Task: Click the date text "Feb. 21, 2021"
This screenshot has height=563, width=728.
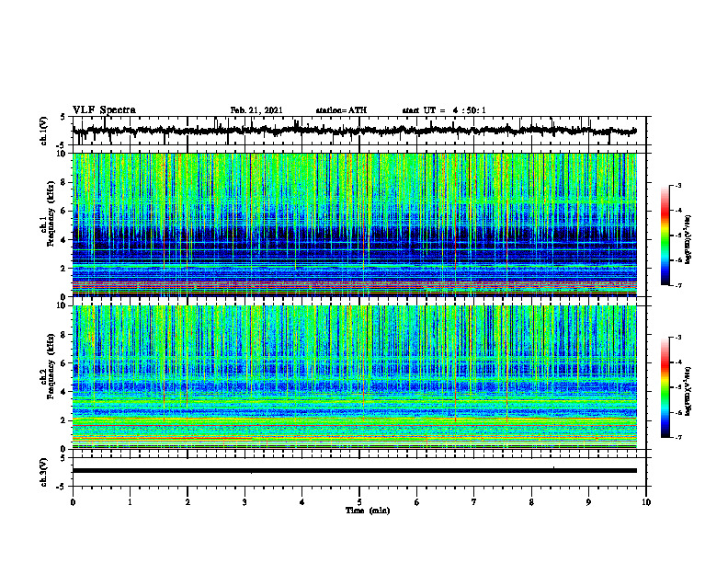Action: click(256, 110)
